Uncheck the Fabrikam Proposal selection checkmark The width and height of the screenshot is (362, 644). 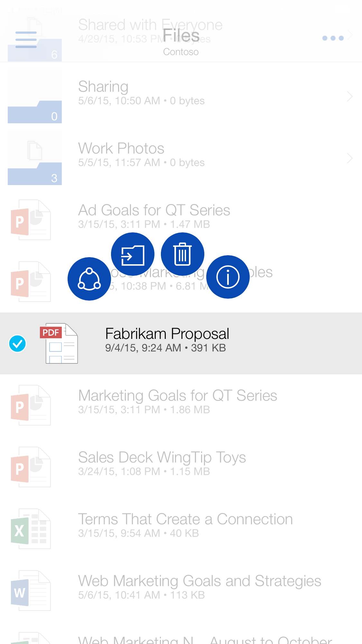(x=17, y=343)
